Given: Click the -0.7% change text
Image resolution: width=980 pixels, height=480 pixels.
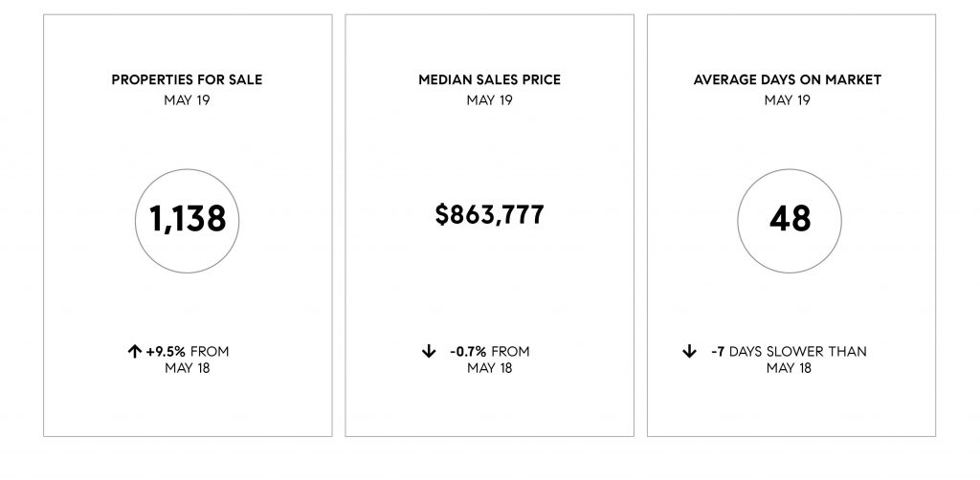Looking at the screenshot, I should click(468, 352).
